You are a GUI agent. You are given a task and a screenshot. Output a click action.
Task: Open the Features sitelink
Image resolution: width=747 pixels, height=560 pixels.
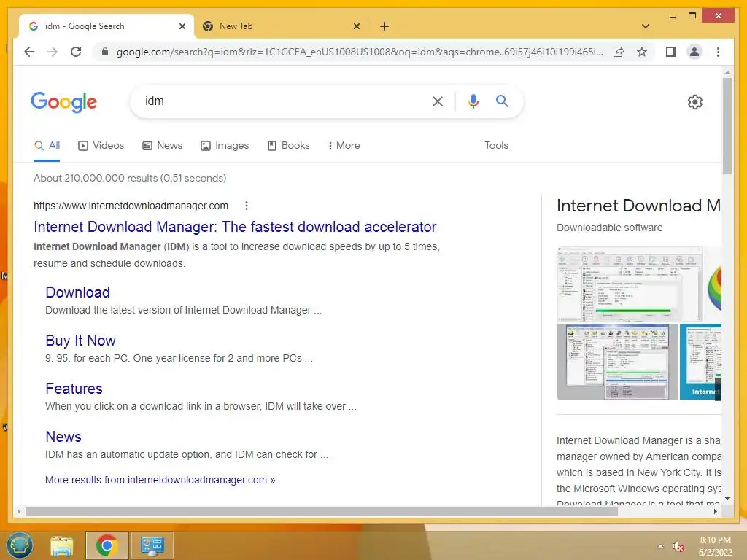coord(74,389)
